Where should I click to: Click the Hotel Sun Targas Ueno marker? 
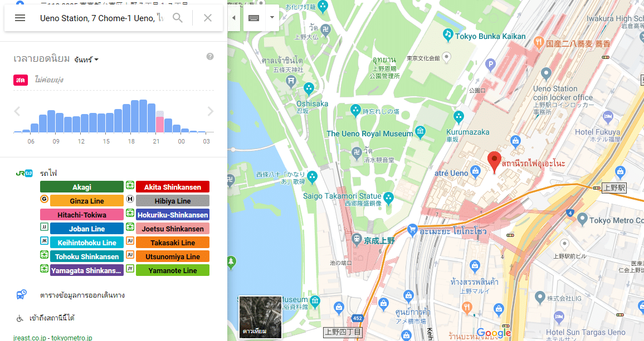pos(559,317)
